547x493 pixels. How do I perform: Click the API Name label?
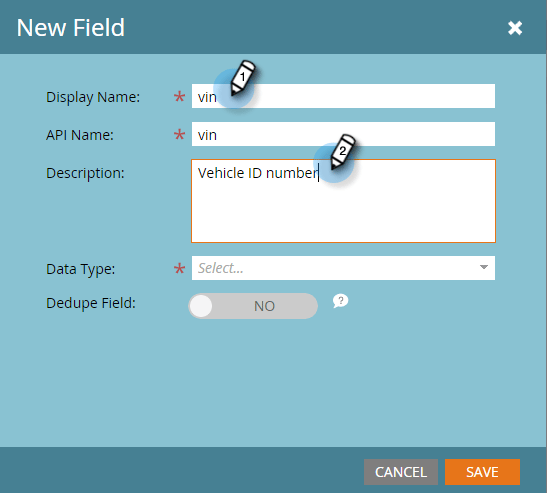point(80,135)
